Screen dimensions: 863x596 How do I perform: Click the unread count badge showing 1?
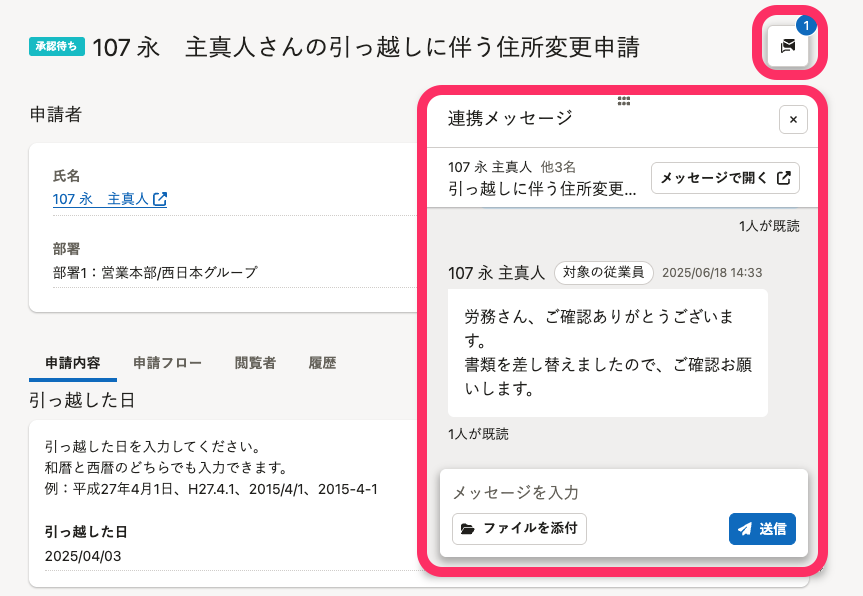(x=807, y=25)
